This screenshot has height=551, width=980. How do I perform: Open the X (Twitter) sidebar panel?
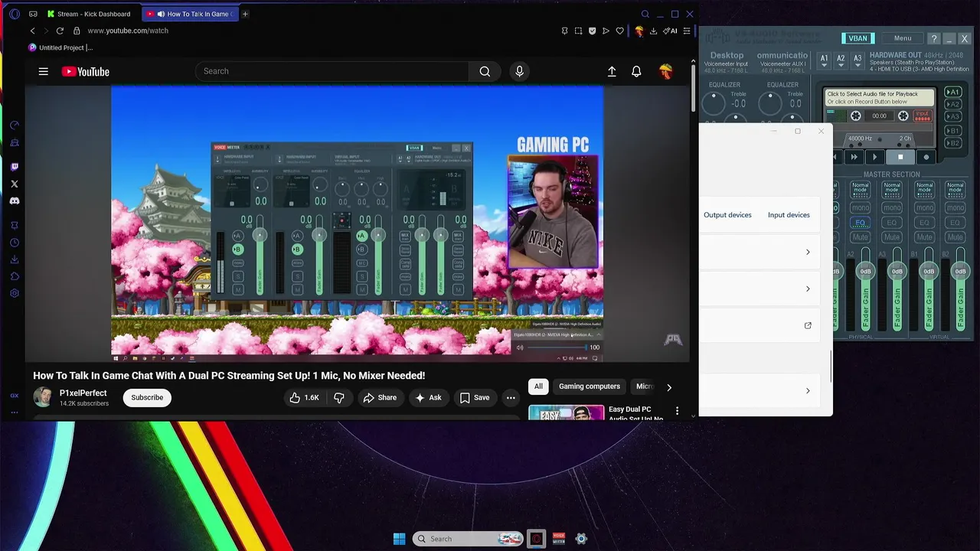[x=15, y=184]
